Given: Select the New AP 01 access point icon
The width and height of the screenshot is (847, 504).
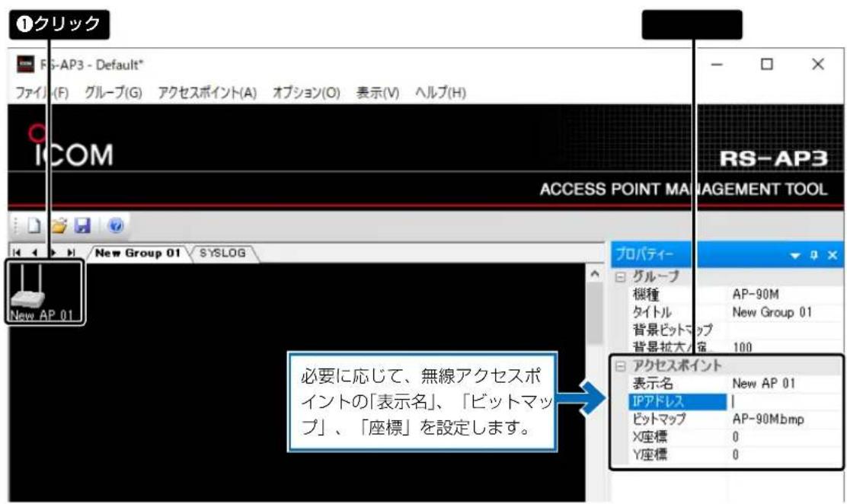Looking at the screenshot, I should [44, 292].
